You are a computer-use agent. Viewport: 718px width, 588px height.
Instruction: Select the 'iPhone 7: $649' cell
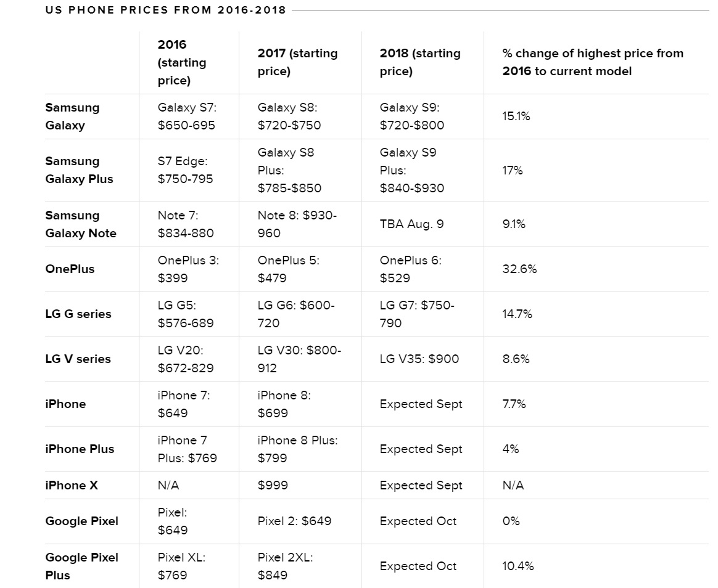pyautogui.click(x=184, y=404)
